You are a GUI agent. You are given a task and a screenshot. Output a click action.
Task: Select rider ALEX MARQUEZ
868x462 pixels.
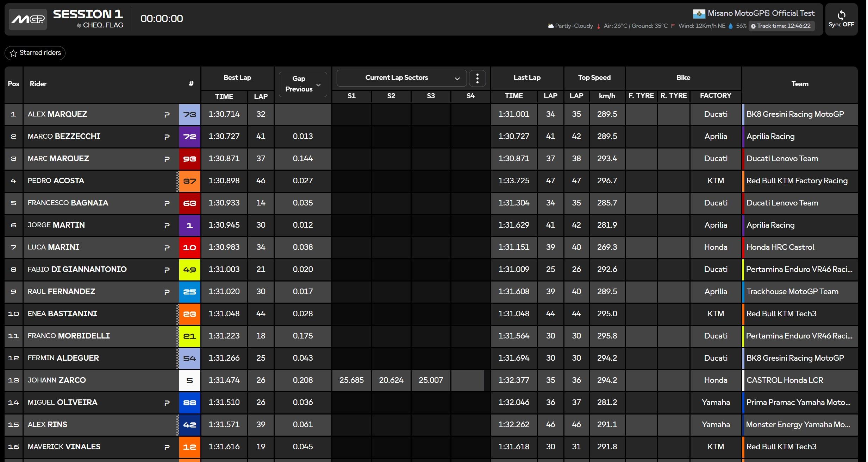coord(57,114)
